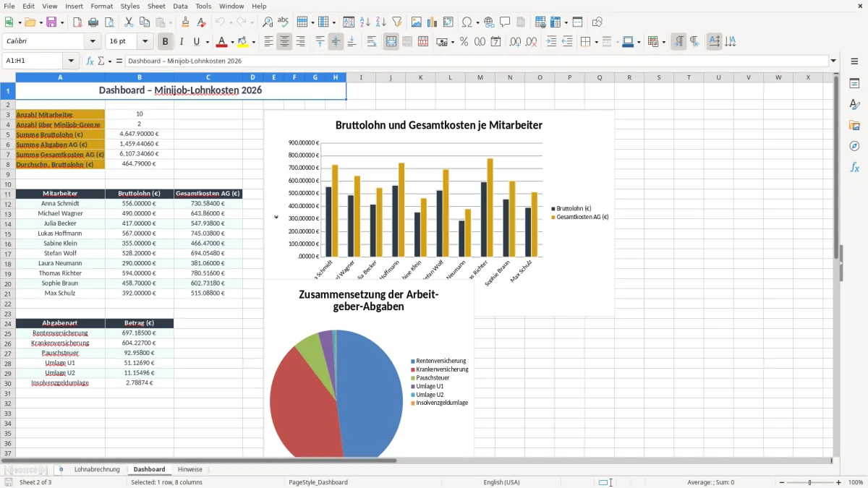Click the Insert Hyperlink globe icon

pos(489,22)
